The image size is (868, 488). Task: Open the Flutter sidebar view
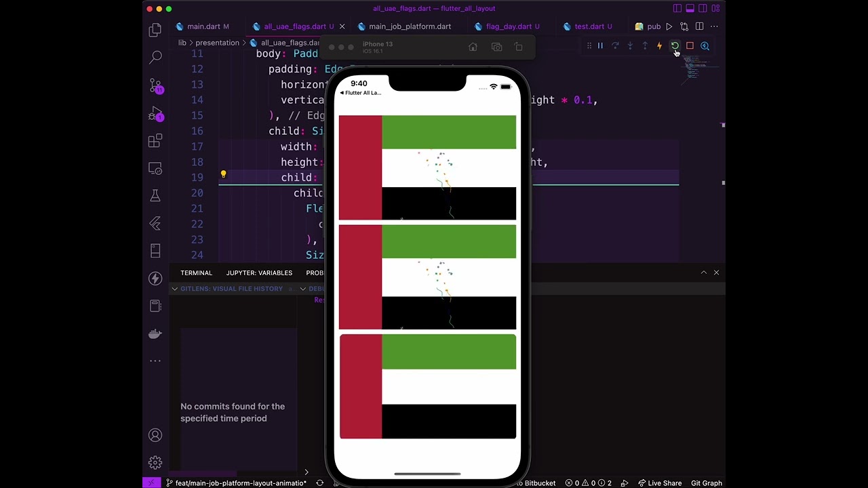tap(155, 223)
